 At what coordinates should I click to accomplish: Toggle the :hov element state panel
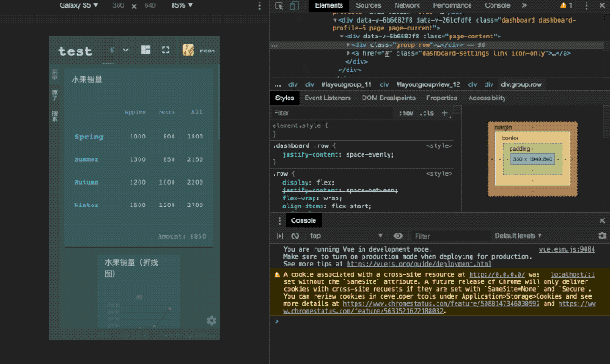pyautogui.click(x=405, y=113)
